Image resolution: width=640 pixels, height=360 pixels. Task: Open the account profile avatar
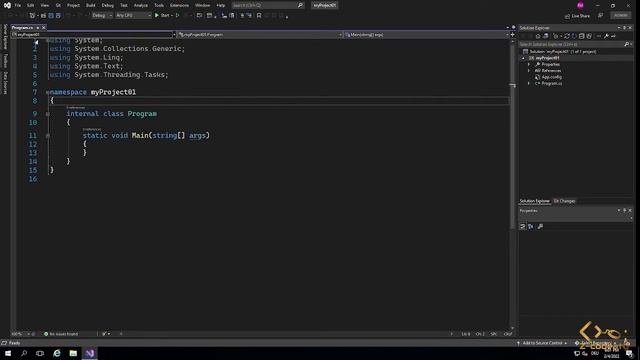click(580, 5)
